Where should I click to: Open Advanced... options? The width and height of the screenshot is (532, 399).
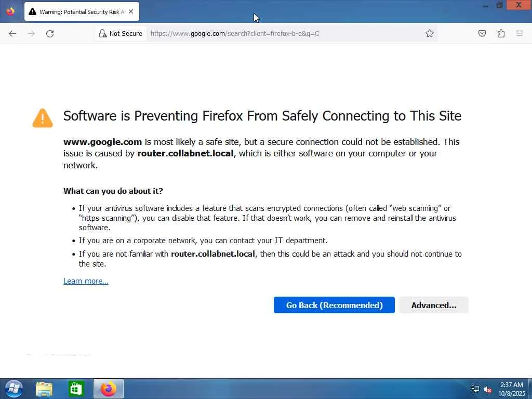click(434, 305)
